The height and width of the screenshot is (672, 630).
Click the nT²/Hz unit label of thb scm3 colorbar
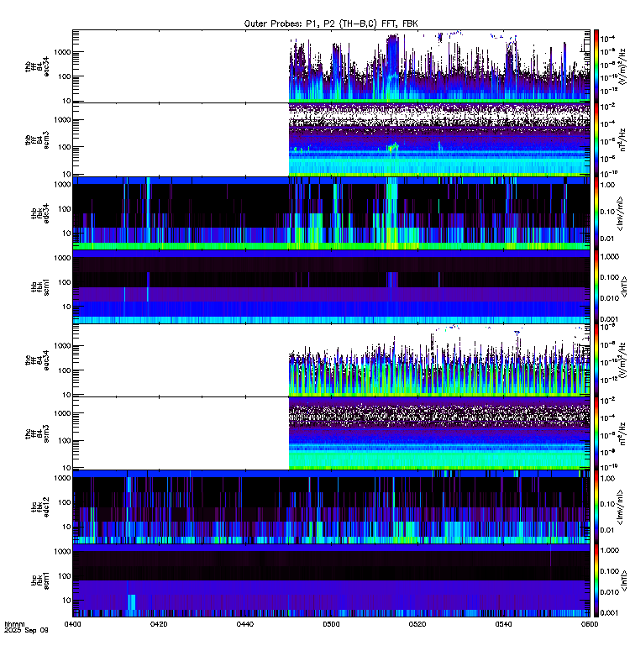pyautogui.click(x=623, y=139)
